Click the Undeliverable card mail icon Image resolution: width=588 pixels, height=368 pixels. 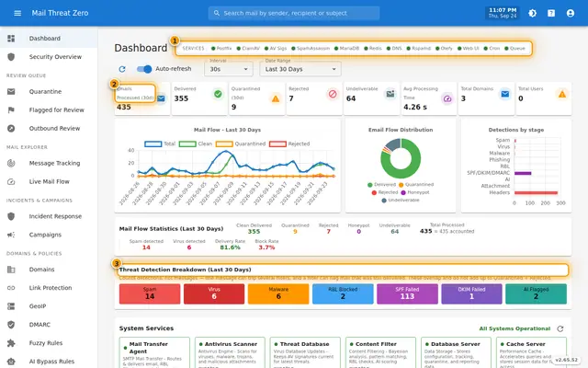[390, 94]
